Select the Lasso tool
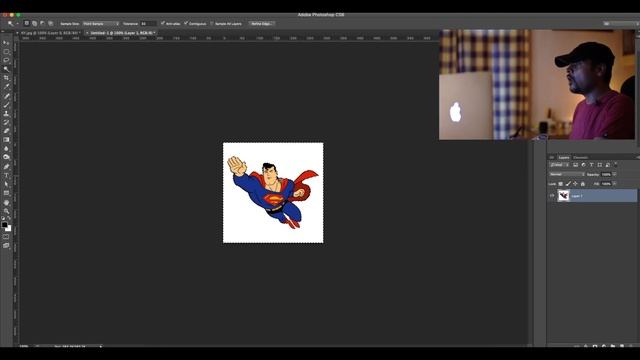 6,60
